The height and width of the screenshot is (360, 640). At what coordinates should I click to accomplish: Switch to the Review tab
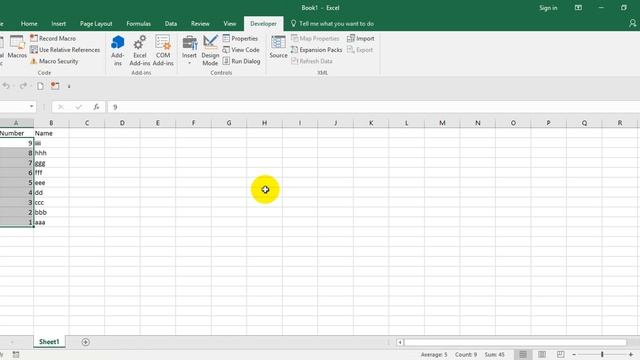point(200,24)
